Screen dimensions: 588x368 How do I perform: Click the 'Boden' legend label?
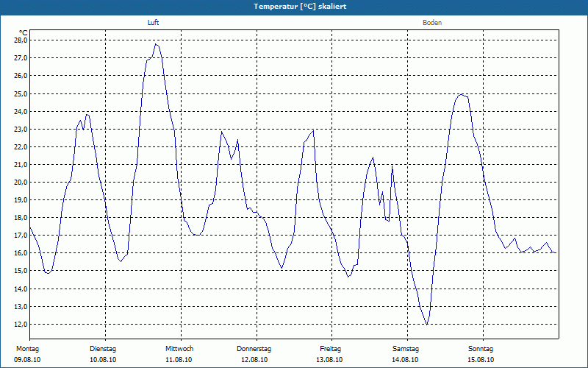click(x=432, y=23)
